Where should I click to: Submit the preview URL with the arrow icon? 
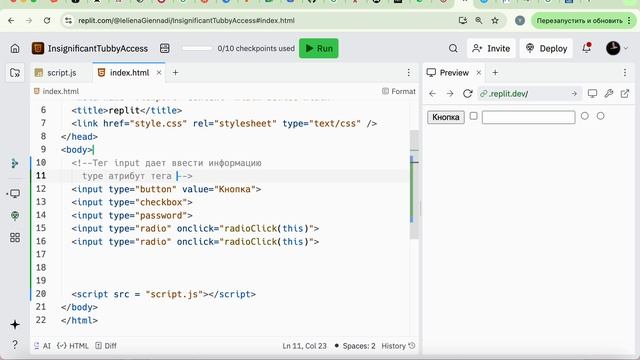point(574,94)
